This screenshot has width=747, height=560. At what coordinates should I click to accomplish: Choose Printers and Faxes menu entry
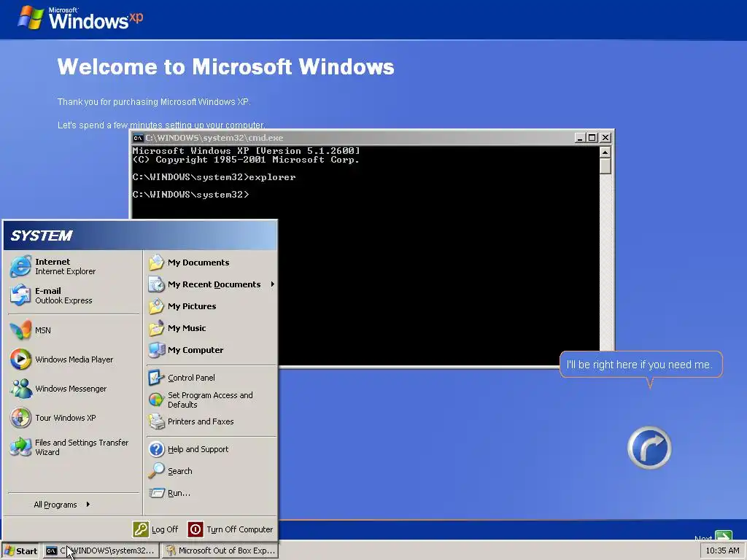point(201,421)
